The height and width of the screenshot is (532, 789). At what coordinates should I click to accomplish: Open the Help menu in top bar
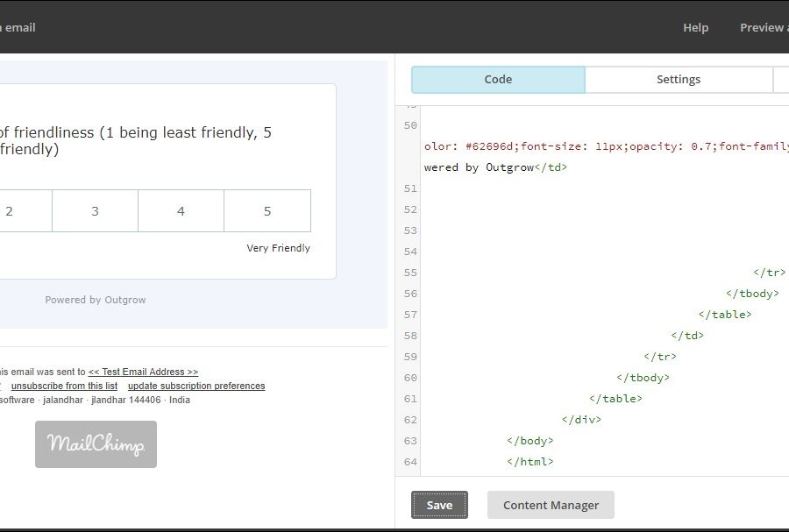click(x=695, y=27)
